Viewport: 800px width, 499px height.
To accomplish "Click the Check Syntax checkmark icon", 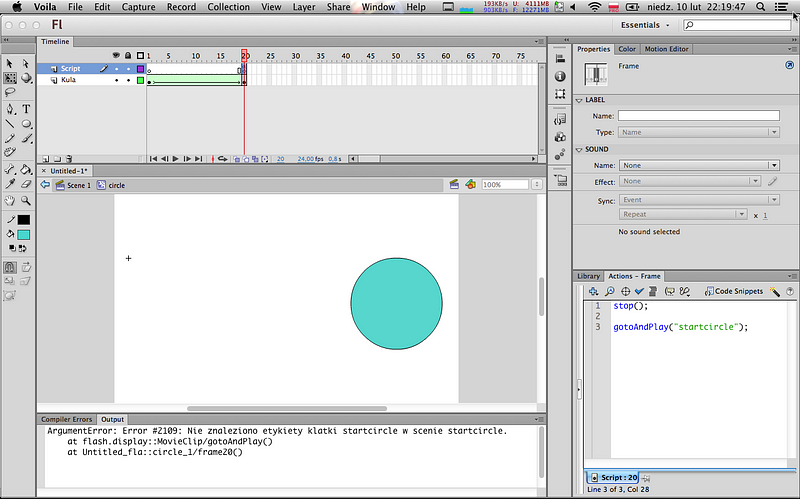I will 639,291.
